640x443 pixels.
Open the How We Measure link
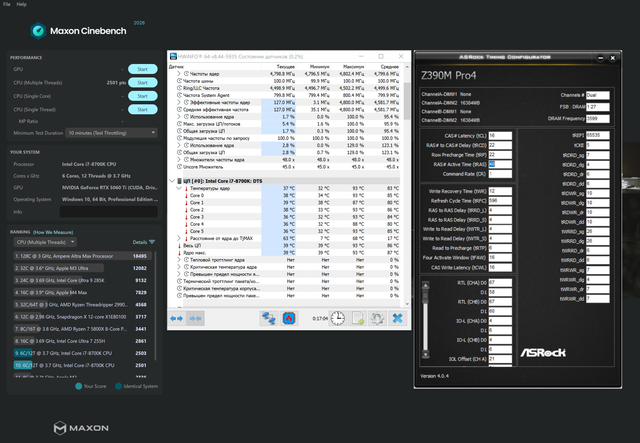point(53,232)
